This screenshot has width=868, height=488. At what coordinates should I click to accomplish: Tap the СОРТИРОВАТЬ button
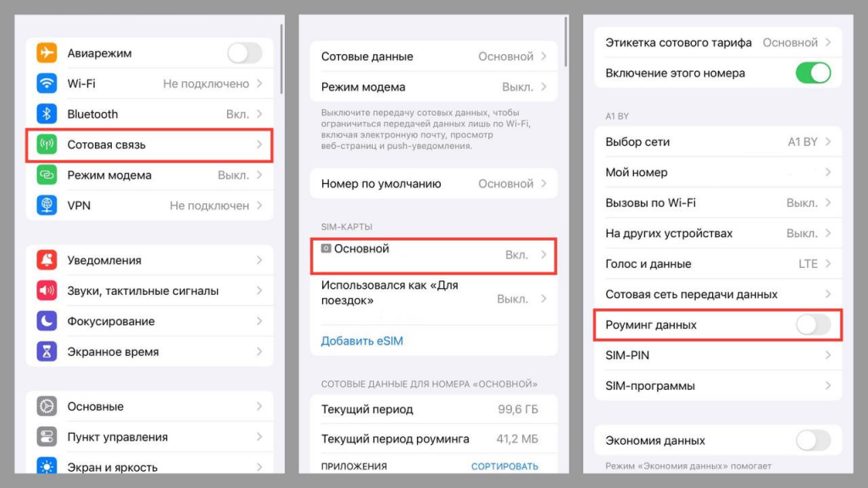(x=504, y=466)
